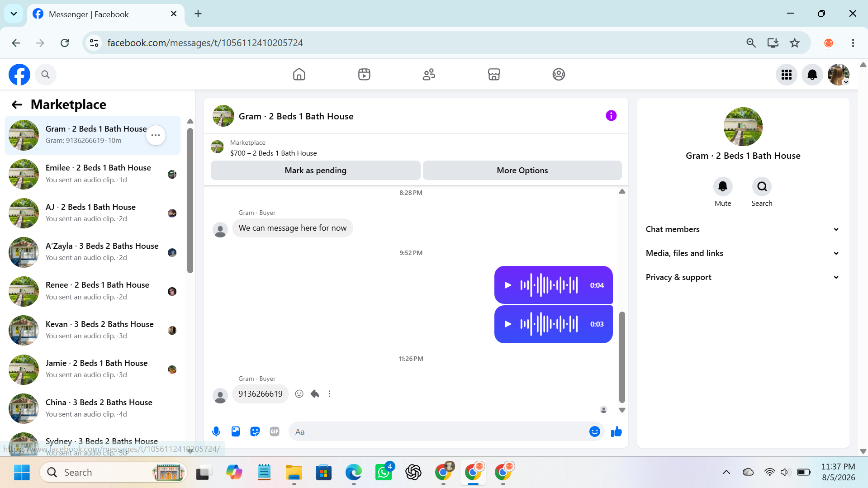The width and height of the screenshot is (868, 488).
Task: Choose a sticker from the sticker icon
Action: coord(255,431)
